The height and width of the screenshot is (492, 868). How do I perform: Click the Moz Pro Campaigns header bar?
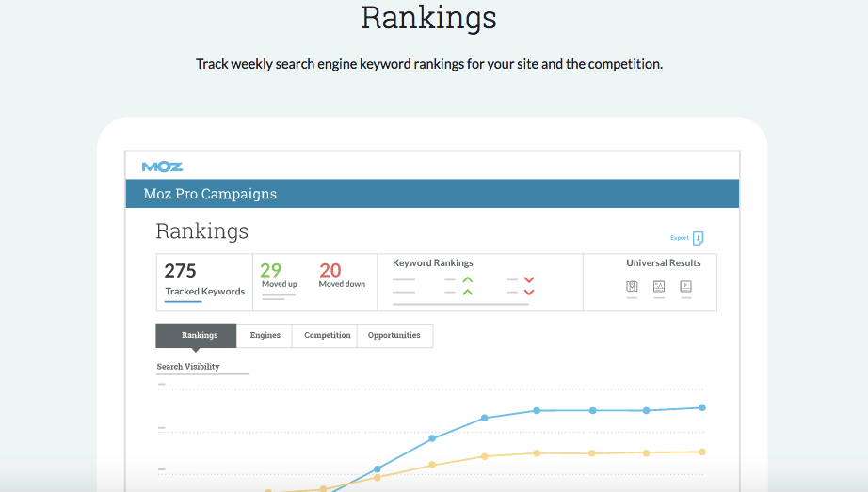(x=432, y=194)
